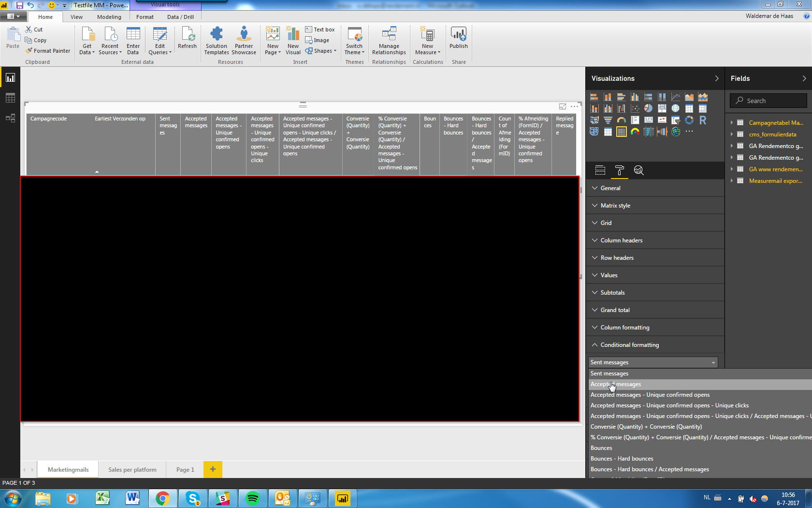The width and height of the screenshot is (812, 508).
Task: Switch to Data view in left sidebar
Action: coord(10,98)
